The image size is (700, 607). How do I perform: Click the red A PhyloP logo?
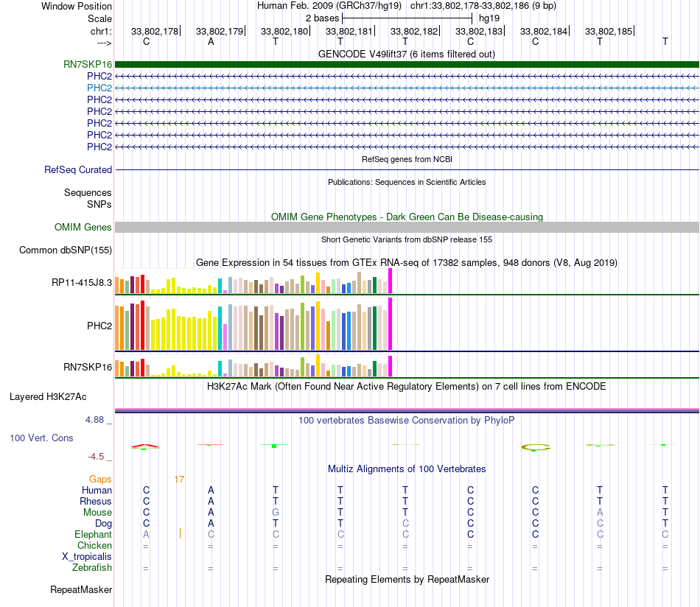(145, 446)
